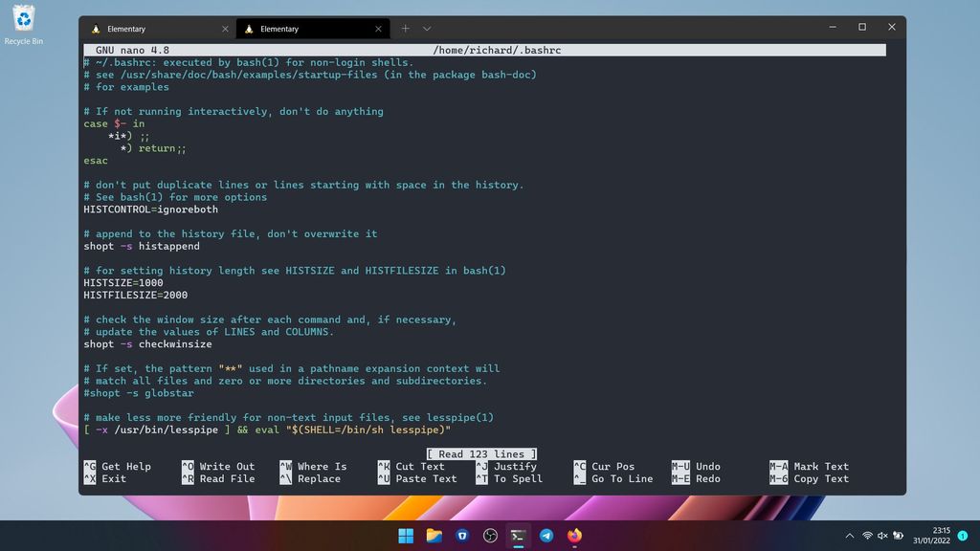The width and height of the screenshot is (980, 551).
Task: Open the Recycle Bin on the desktop
Action: (x=23, y=21)
